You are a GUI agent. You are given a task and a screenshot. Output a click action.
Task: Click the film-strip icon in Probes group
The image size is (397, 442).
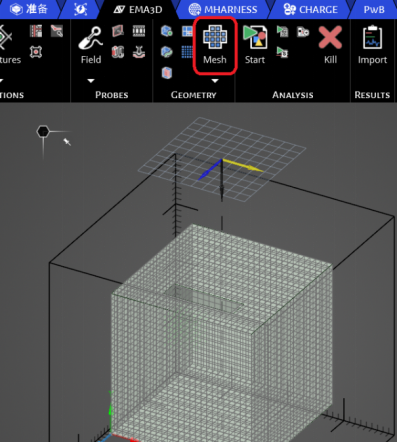click(x=139, y=31)
